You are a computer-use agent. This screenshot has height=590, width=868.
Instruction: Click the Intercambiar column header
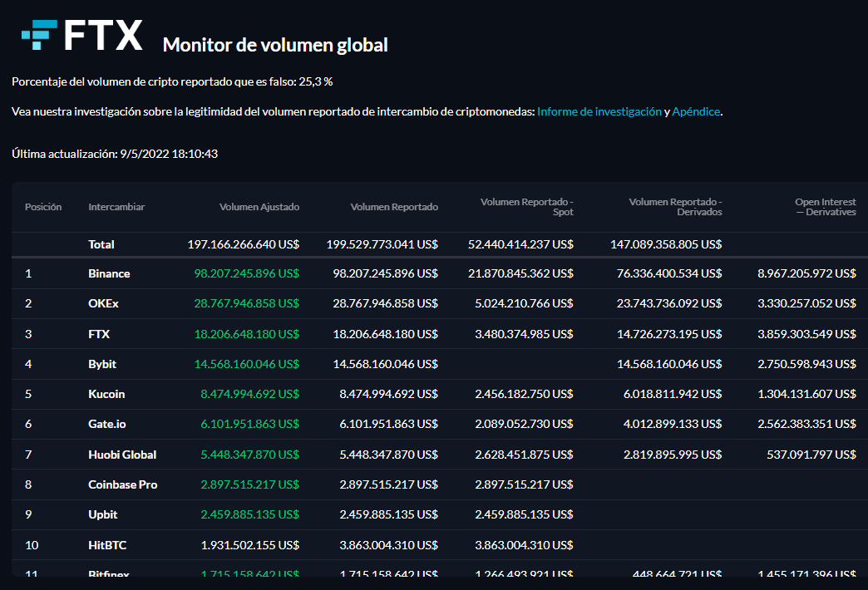[116, 207]
